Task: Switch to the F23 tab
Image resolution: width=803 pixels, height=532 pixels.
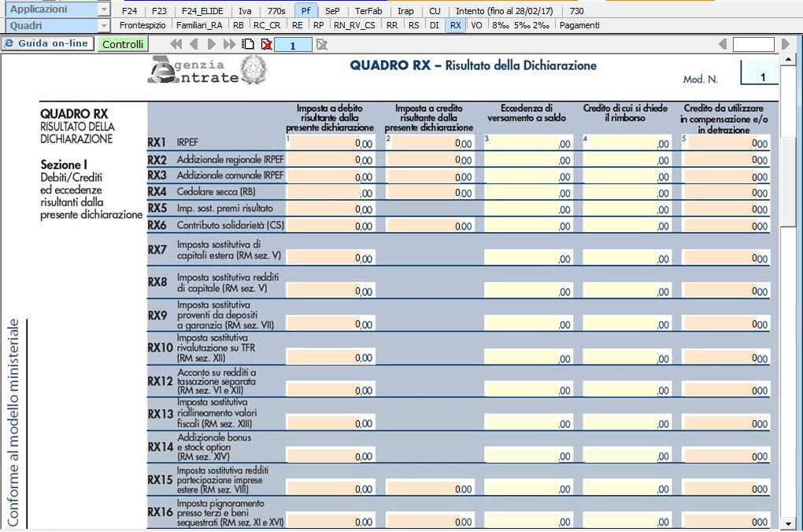Action: point(159,11)
